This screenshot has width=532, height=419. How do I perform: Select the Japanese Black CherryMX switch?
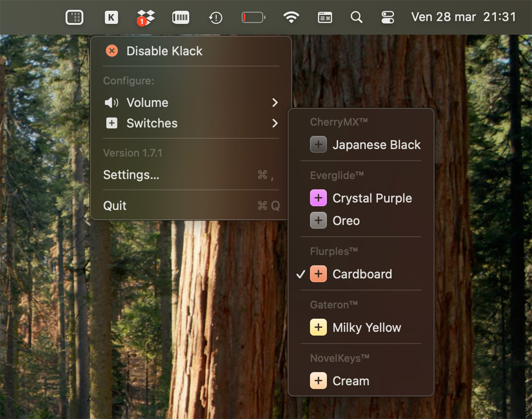point(376,145)
